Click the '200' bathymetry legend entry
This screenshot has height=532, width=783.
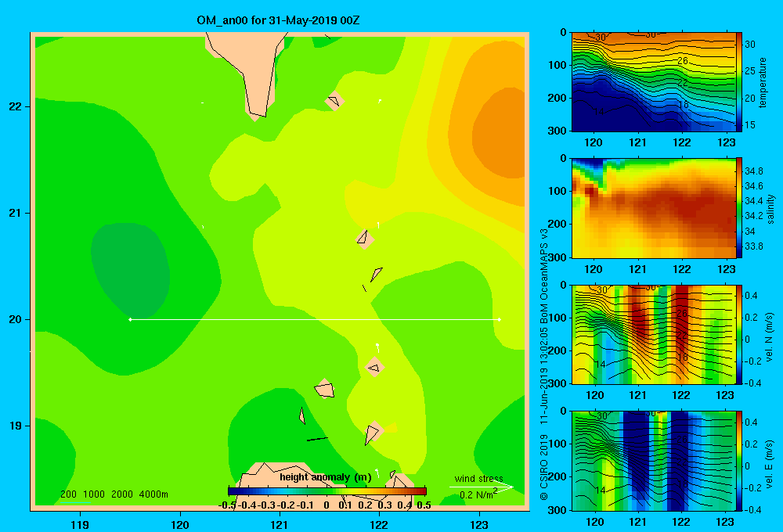pyautogui.click(x=68, y=494)
